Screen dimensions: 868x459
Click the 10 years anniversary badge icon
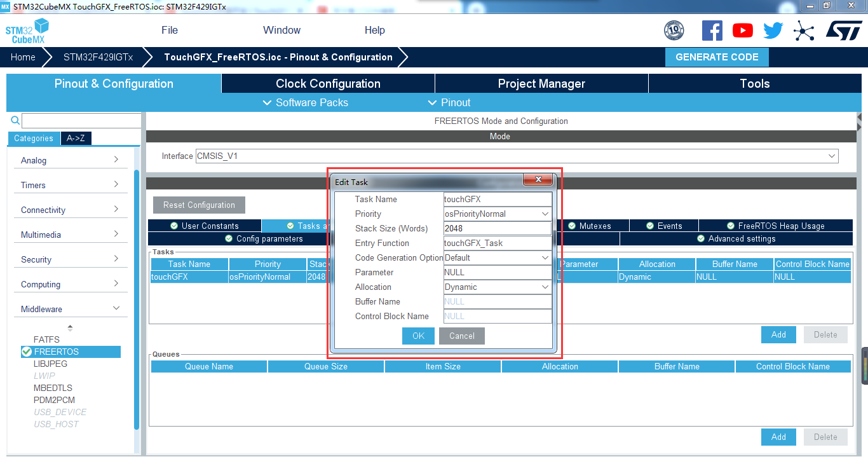click(674, 30)
